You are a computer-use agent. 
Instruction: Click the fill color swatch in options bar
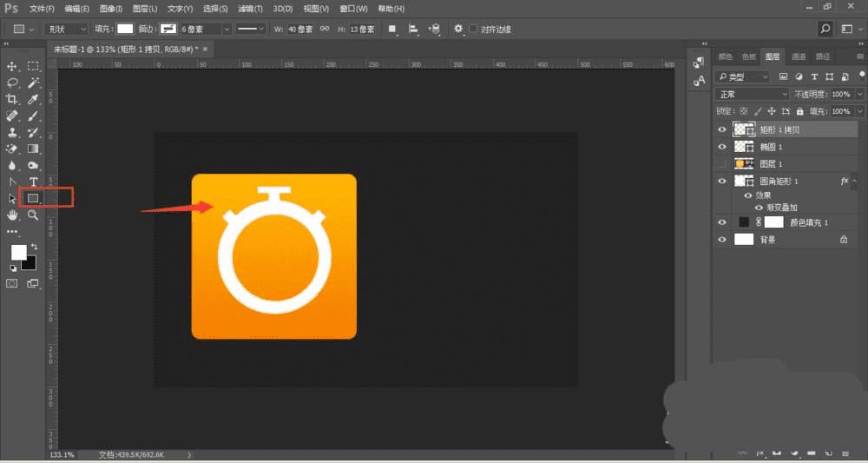click(126, 29)
